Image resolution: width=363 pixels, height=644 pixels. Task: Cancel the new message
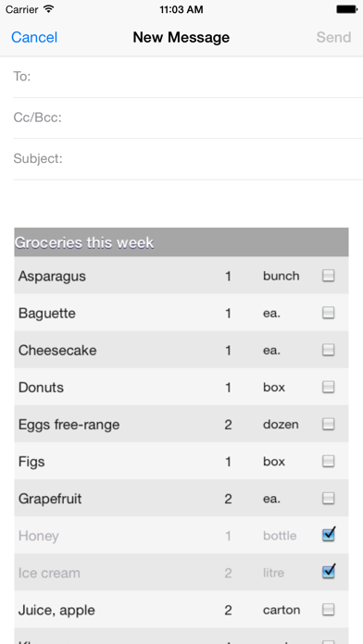(34, 37)
